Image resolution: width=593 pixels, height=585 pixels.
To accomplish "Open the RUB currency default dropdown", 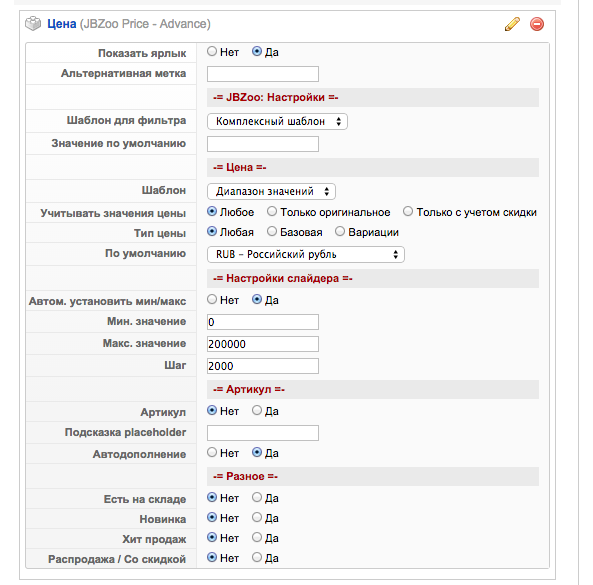I will pos(306,254).
